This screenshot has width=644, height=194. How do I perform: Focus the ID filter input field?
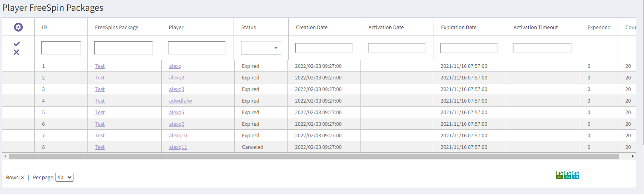point(61,48)
